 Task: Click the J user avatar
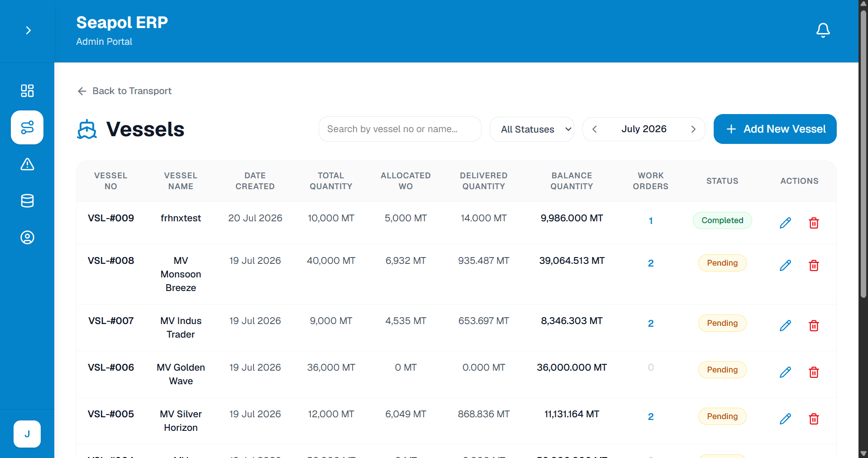coord(27,434)
